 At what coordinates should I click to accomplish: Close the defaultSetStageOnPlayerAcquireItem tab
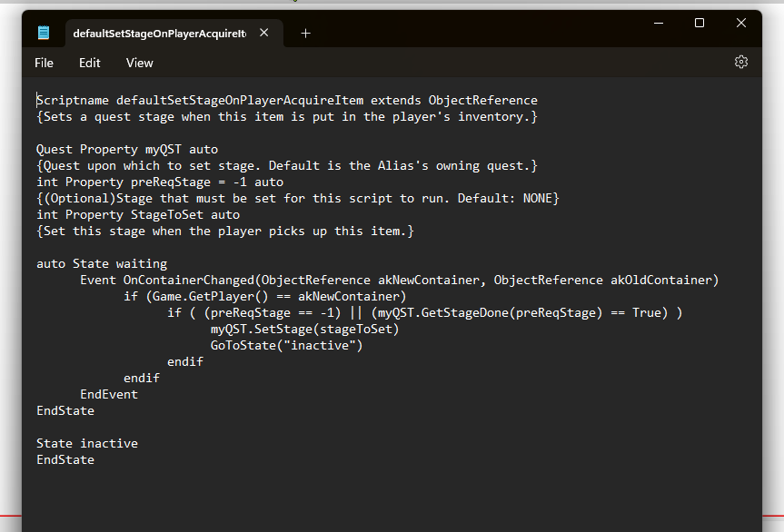coord(264,33)
